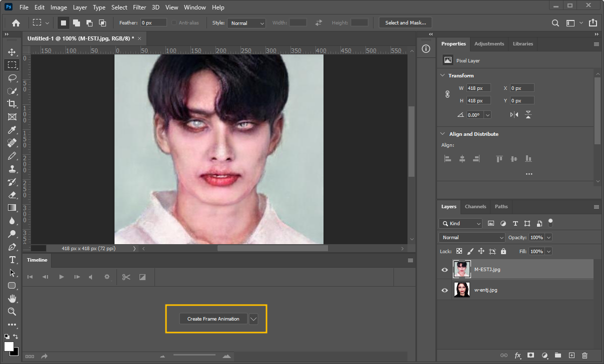604x364 pixels.
Task: Click the Create Frame Animation button
Action: tap(213, 319)
